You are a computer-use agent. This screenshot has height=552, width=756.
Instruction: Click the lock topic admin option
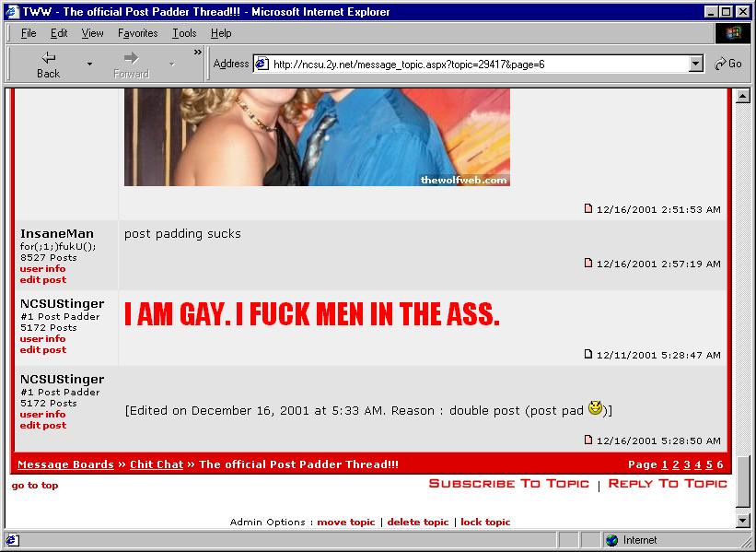click(485, 523)
